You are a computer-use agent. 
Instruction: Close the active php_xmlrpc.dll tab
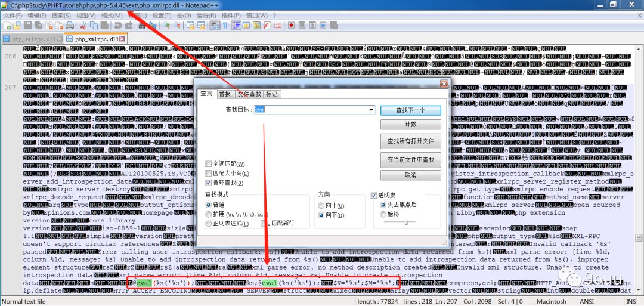tap(122, 39)
